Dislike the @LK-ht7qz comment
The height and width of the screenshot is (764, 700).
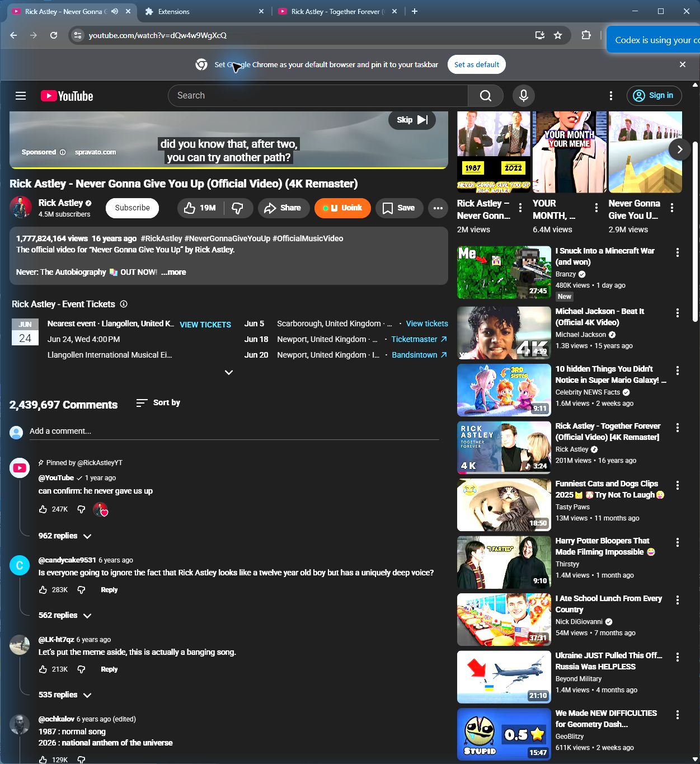[x=81, y=669]
